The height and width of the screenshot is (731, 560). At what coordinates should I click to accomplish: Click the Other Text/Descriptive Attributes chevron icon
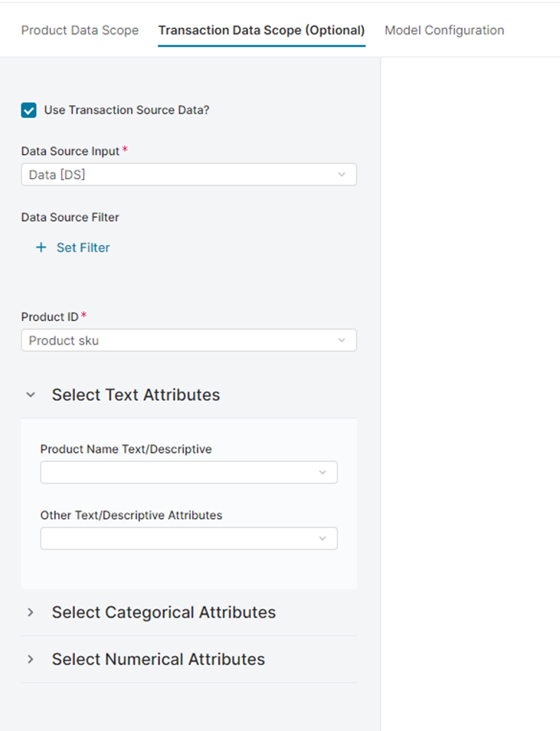point(323,539)
